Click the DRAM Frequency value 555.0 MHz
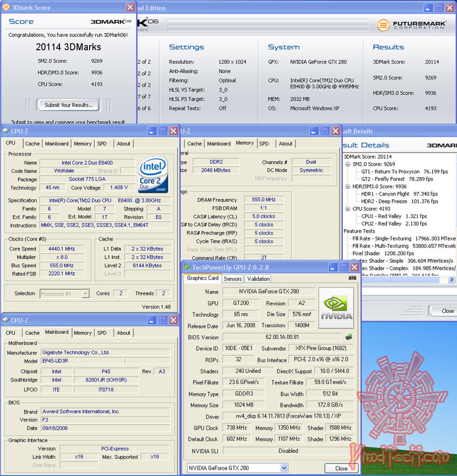 264,200
